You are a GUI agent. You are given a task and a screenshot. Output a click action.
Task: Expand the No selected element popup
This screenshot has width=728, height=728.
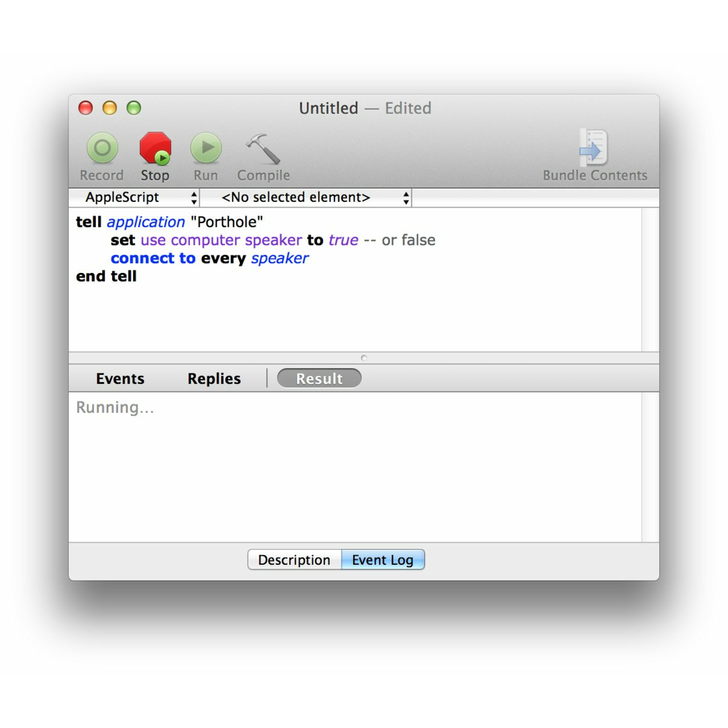[306, 197]
